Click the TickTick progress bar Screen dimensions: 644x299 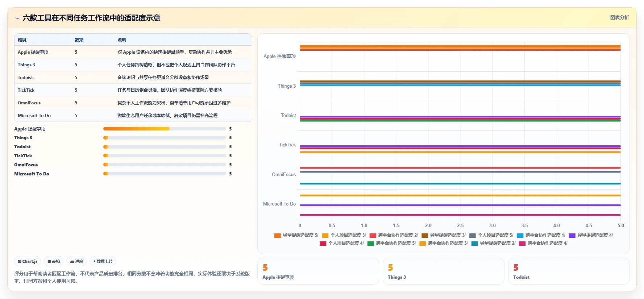click(x=165, y=155)
